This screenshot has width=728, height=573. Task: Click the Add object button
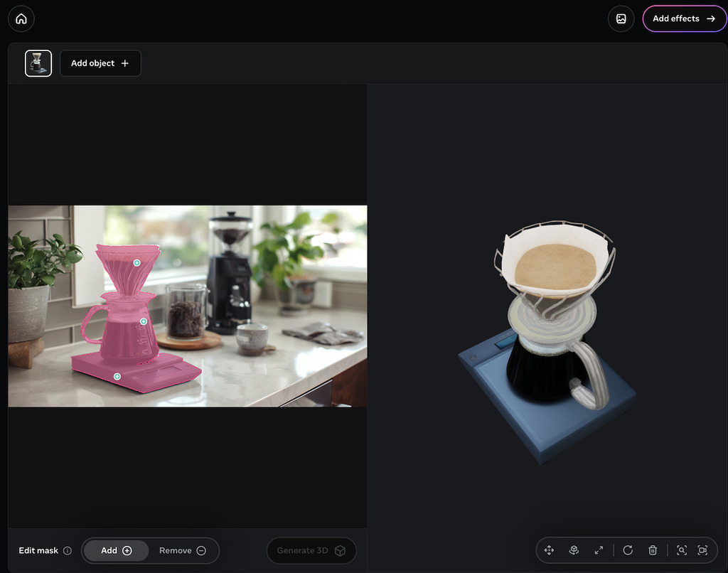pyautogui.click(x=100, y=63)
